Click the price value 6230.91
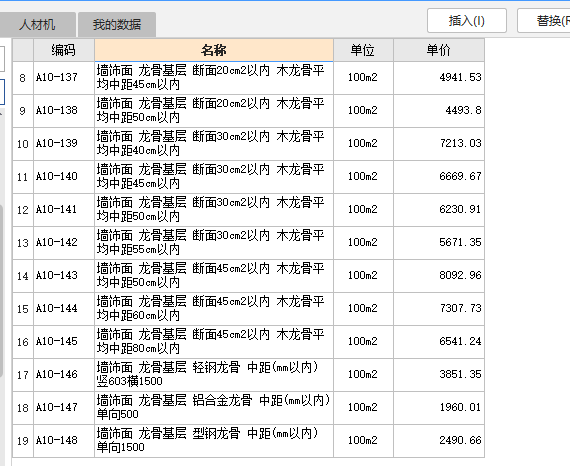 460,209
